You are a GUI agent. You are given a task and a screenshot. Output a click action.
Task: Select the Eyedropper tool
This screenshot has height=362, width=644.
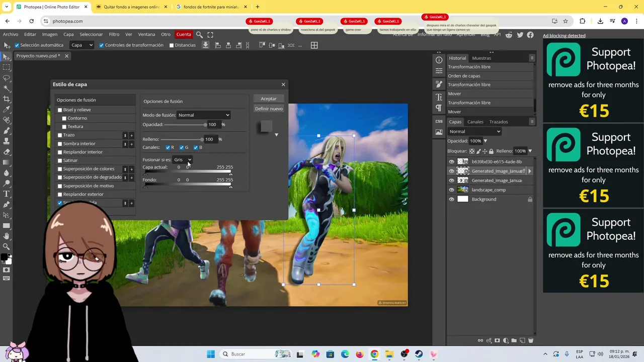[x=7, y=110]
